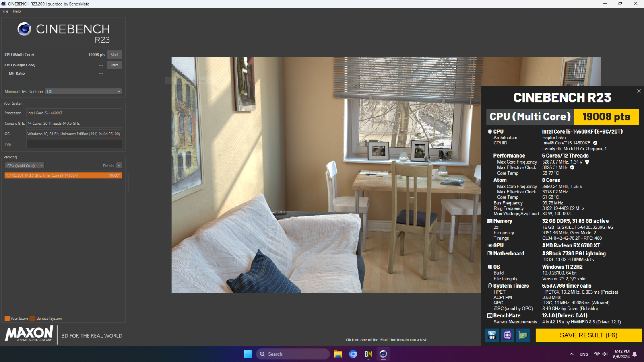Viewport: 644px width, 362px height.
Task: Open CPU-Z chip icon in result panel
Action: [508, 335]
